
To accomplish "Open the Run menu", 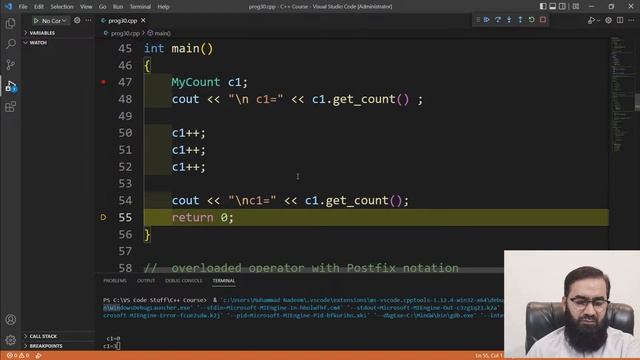I will [x=118, y=7].
